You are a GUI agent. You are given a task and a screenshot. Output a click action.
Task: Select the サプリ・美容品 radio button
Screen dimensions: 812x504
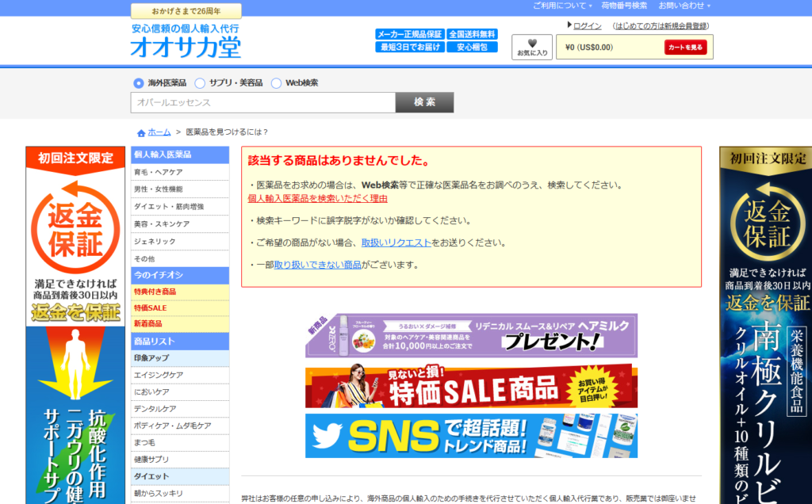coord(200,83)
